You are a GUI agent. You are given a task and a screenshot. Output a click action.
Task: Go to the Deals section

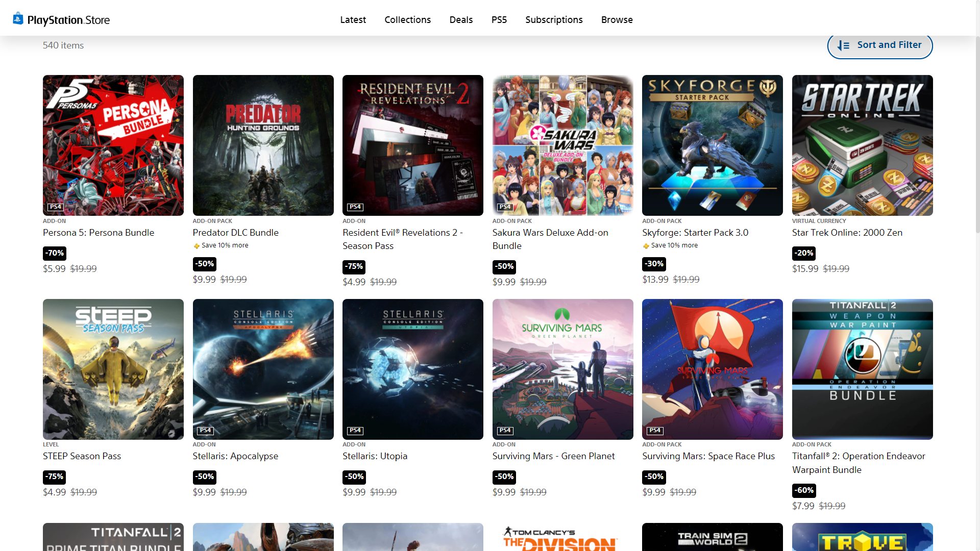(x=461, y=20)
